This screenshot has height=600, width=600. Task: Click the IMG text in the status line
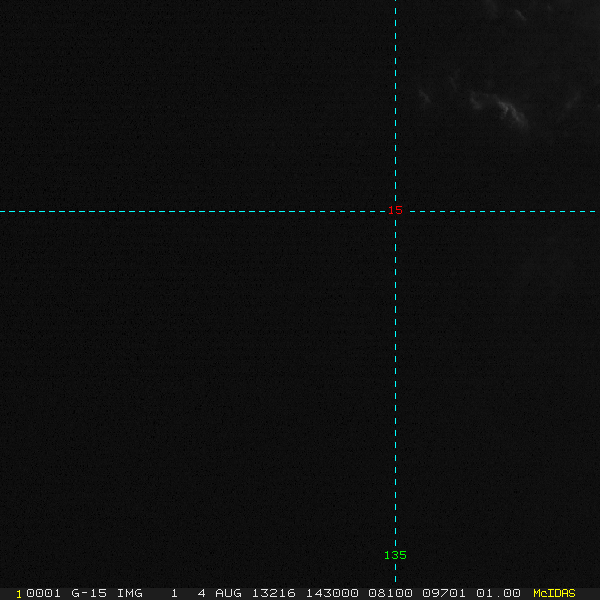coord(129,593)
